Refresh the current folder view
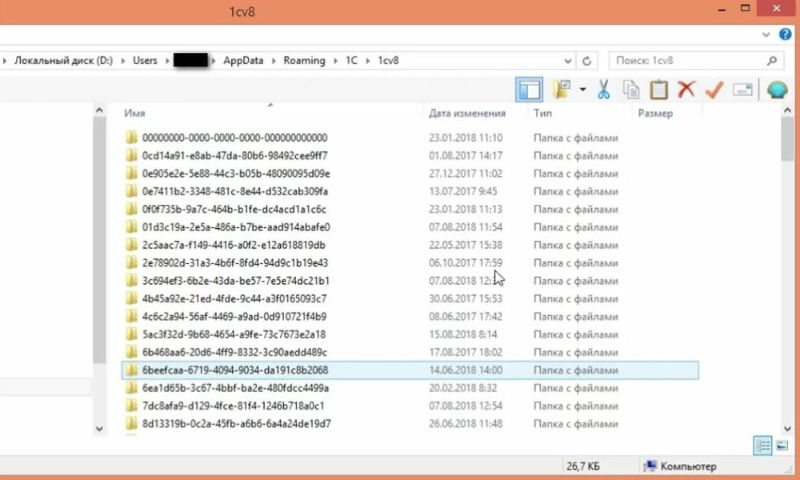The image size is (800, 480). pyautogui.click(x=587, y=61)
